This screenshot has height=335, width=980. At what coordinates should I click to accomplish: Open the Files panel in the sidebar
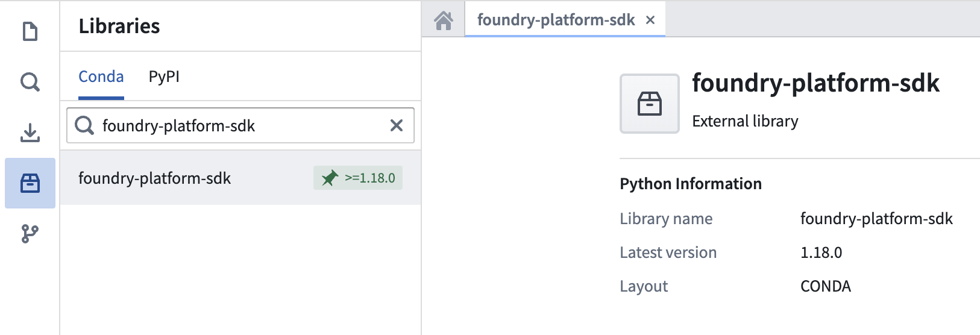(30, 31)
